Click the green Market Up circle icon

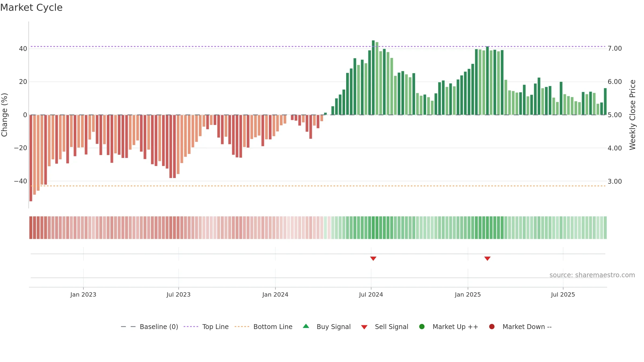(422, 327)
